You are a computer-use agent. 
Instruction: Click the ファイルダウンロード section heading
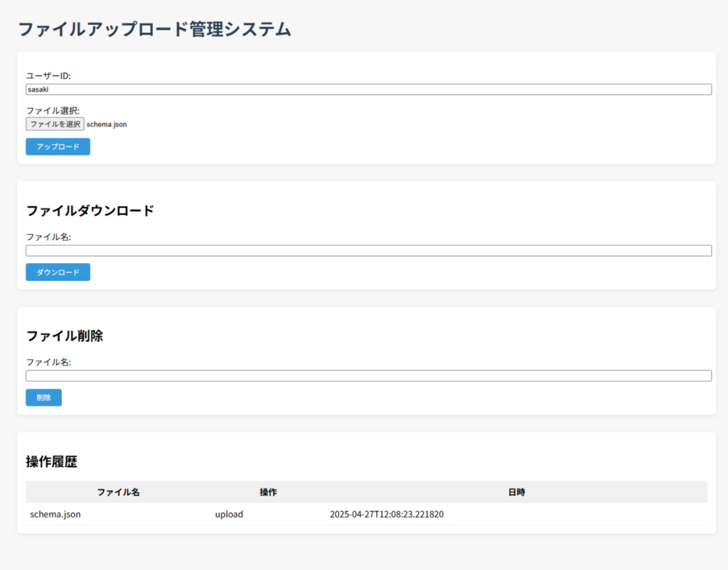pyautogui.click(x=90, y=210)
